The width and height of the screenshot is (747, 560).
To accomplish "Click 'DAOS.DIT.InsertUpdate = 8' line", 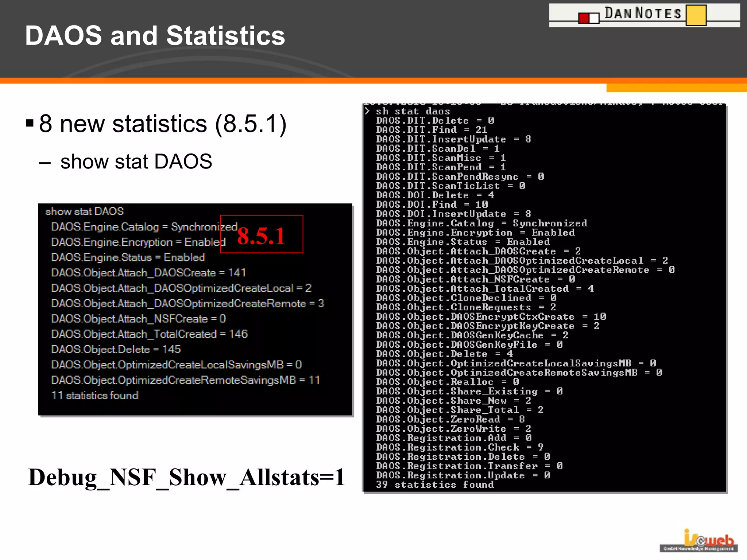I will click(x=454, y=139).
